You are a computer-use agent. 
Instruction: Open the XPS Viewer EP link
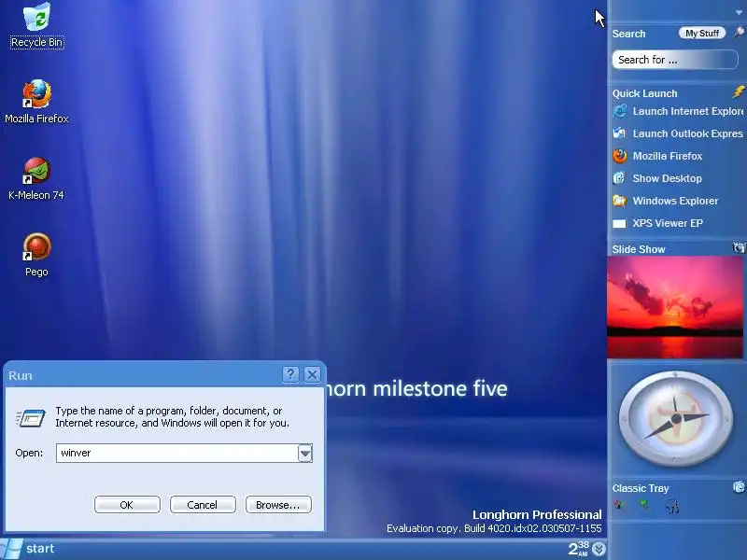(668, 223)
